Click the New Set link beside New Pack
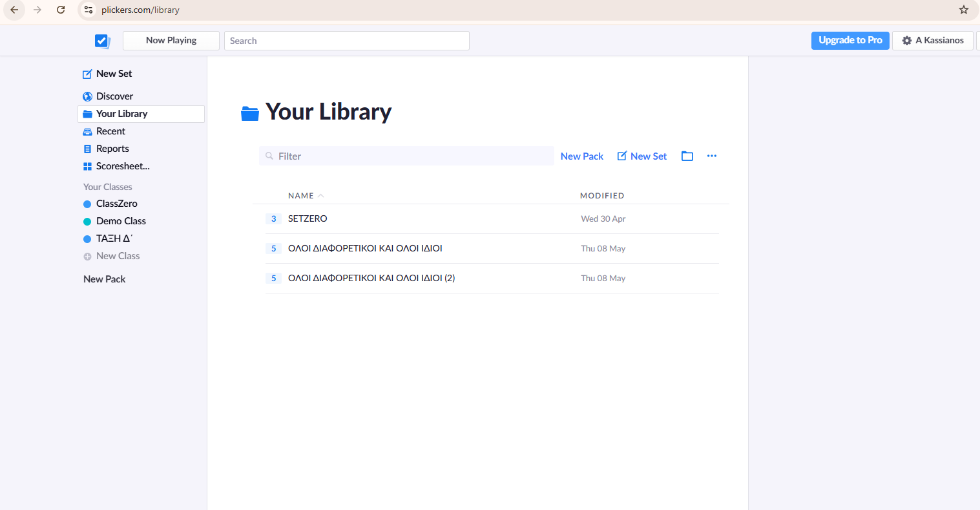This screenshot has height=510, width=980. click(x=642, y=156)
